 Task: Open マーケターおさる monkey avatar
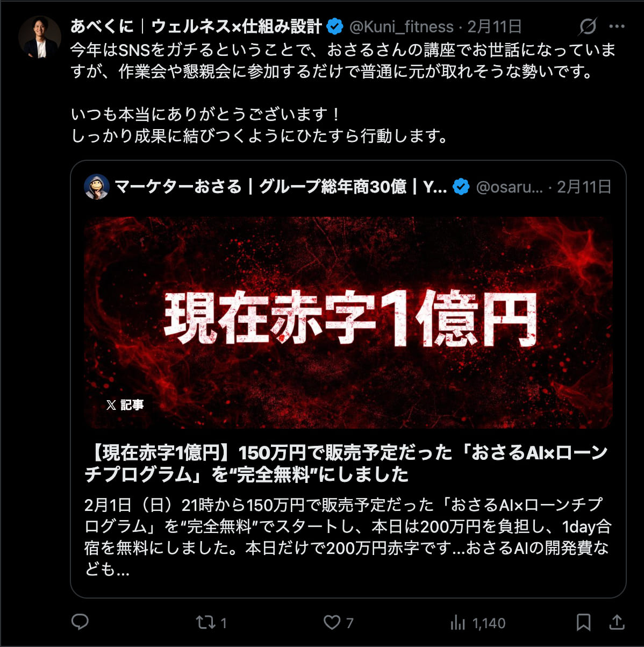pos(97,187)
